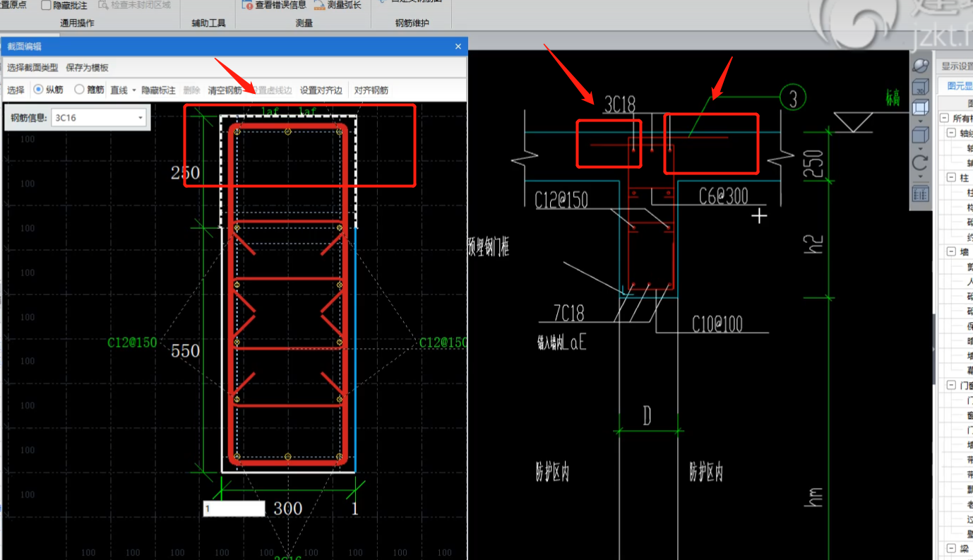Collapse the 门窗 tree node

(x=952, y=385)
